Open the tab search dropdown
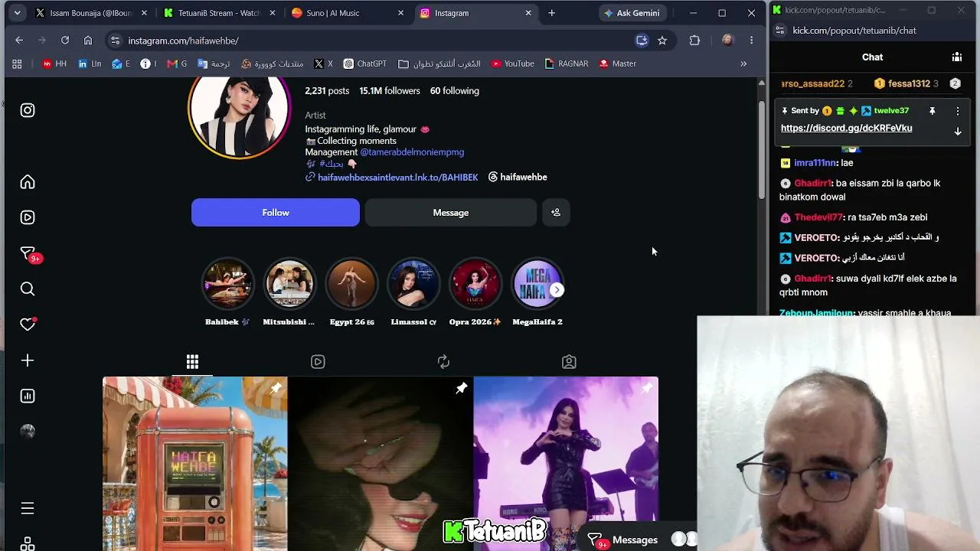The height and width of the screenshot is (551, 980). (17, 13)
